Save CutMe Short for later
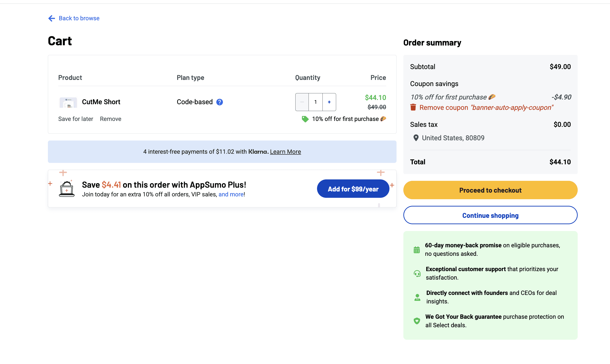 coord(75,119)
